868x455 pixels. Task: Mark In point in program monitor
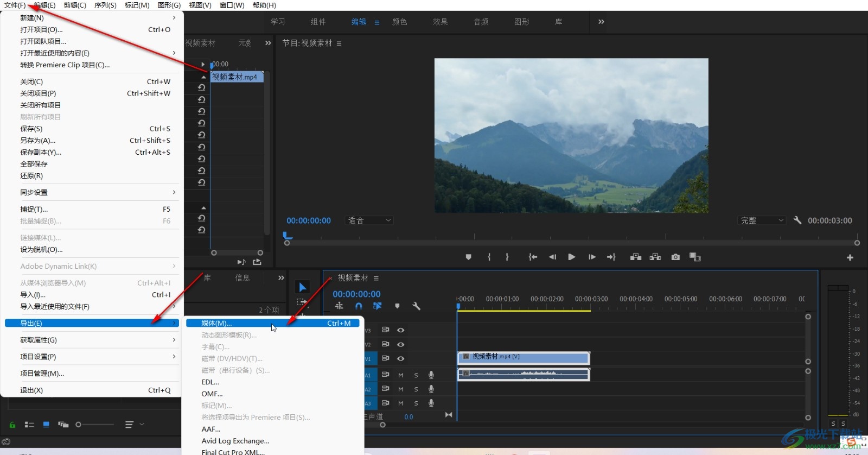pos(489,257)
